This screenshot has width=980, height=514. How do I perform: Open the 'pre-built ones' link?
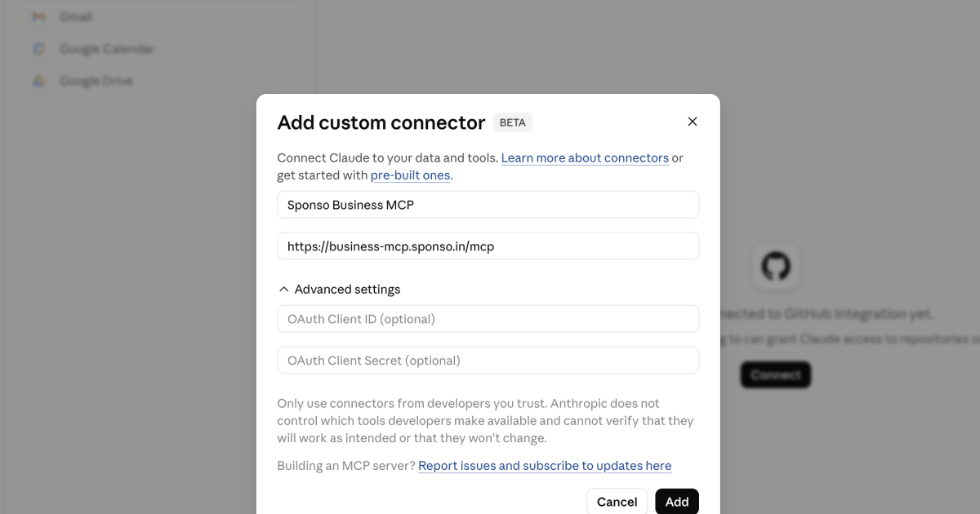click(x=411, y=175)
